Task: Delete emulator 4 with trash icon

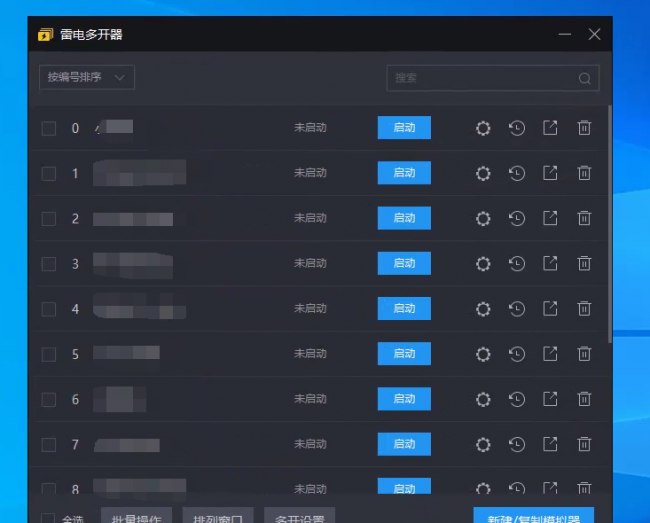Action: click(584, 308)
